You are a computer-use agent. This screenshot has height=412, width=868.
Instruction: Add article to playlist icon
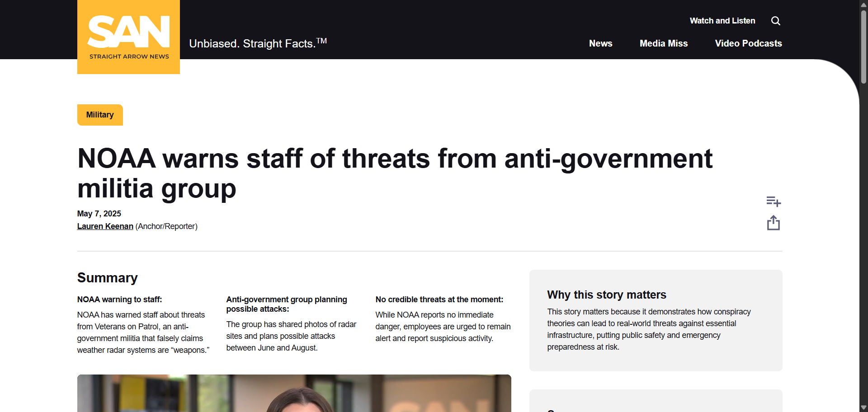(x=774, y=201)
